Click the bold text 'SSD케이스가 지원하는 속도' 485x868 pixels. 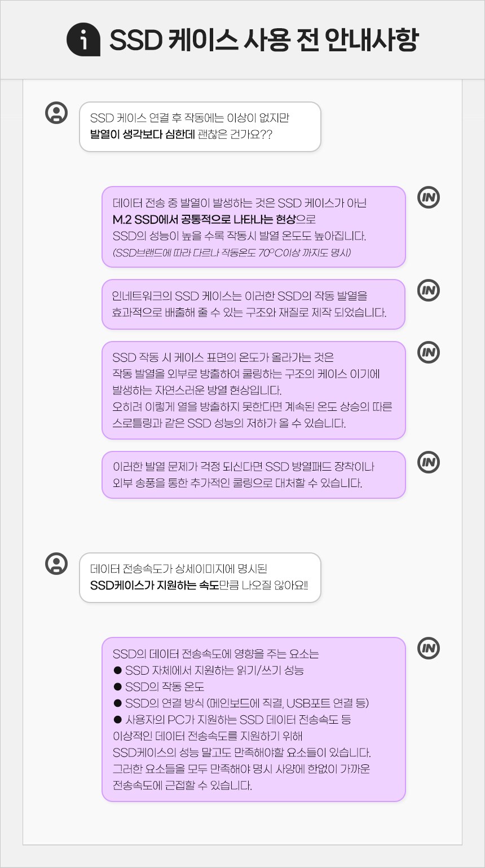pos(154,585)
